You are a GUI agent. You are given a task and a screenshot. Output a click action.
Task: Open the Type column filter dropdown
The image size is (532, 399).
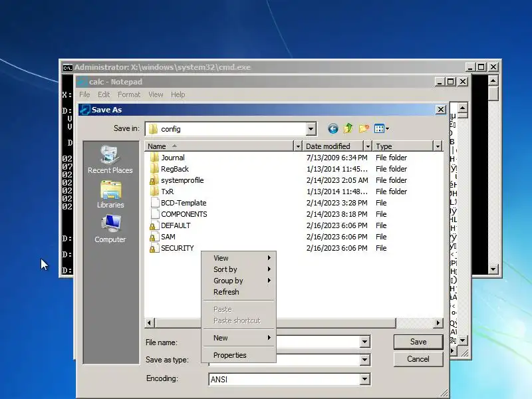point(438,146)
